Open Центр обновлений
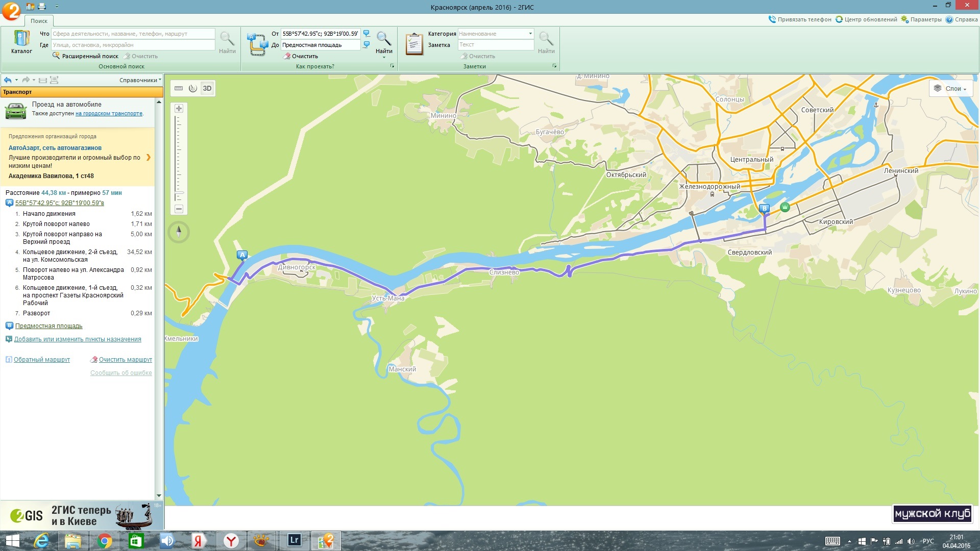This screenshot has width=980, height=551. (x=866, y=19)
